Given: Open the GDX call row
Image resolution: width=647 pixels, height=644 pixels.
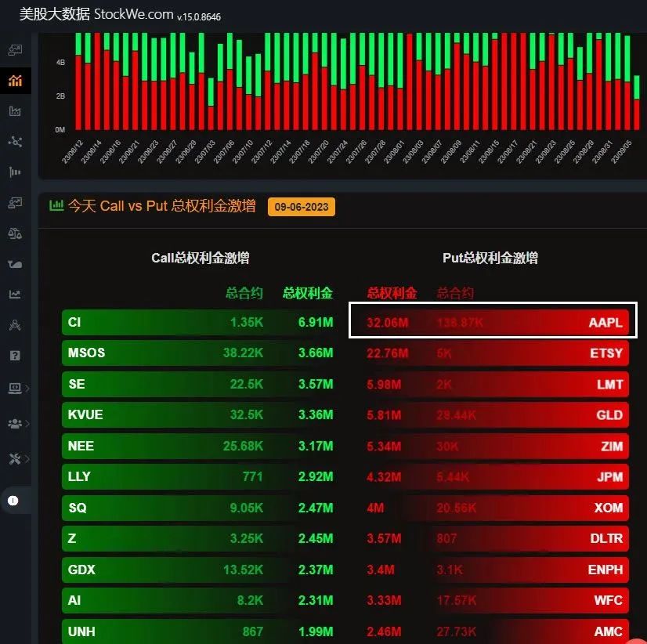Looking at the screenshot, I should click(x=200, y=570).
